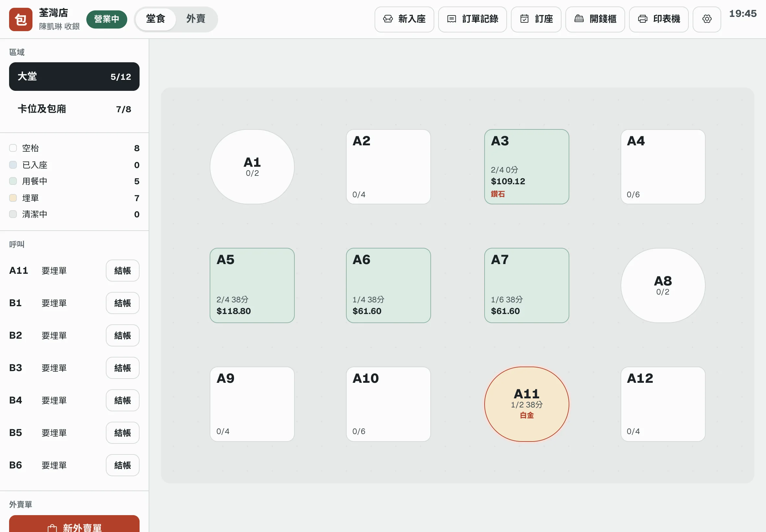Click the 營業中 status badge
This screenshot has width=766, height=532.
pos(107,19)
